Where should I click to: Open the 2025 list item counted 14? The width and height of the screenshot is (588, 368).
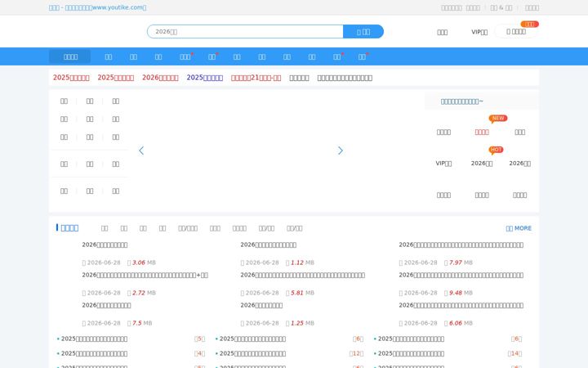pos(411,353)
